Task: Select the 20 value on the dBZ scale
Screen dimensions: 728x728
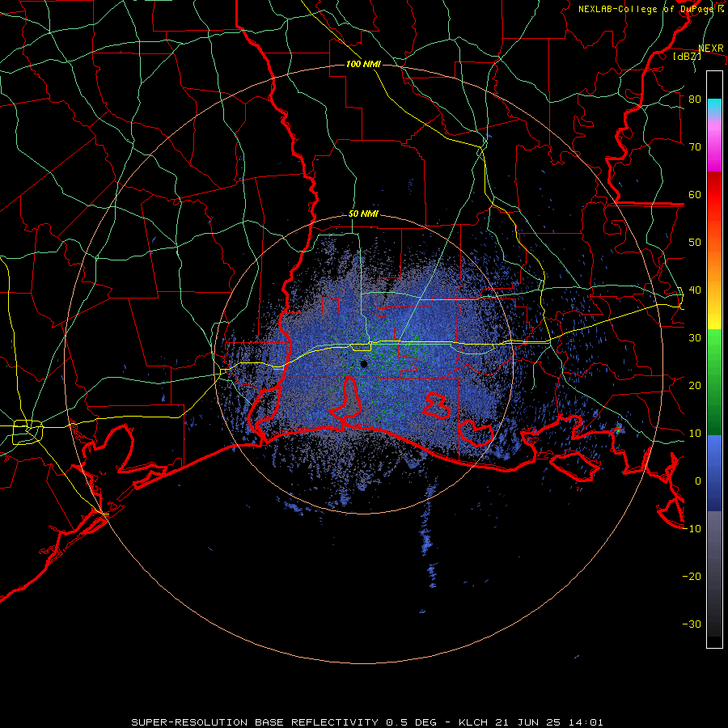Action: (695, 385)
